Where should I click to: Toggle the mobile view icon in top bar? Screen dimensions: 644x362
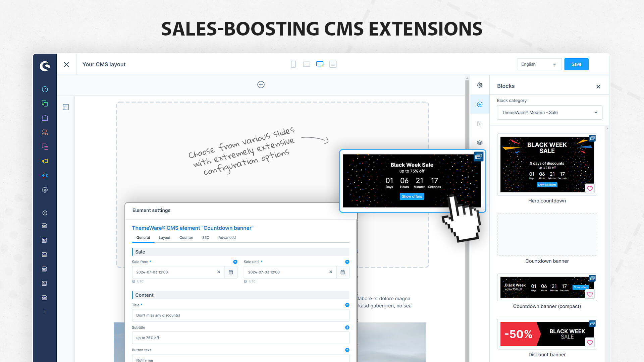[293, 64]
